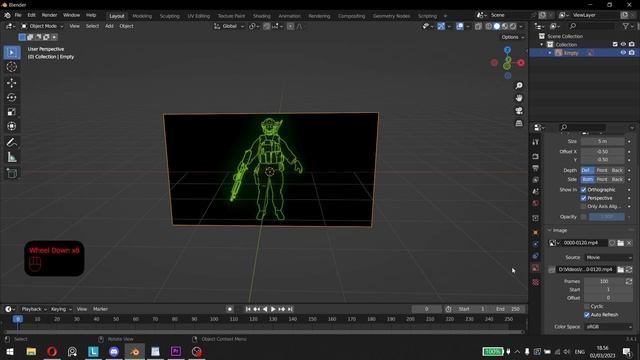Image resolution: width=640 pixels, height=360 pixels.
Task: Open the Object Mode dropdown
Action: [x=42, y=26]
